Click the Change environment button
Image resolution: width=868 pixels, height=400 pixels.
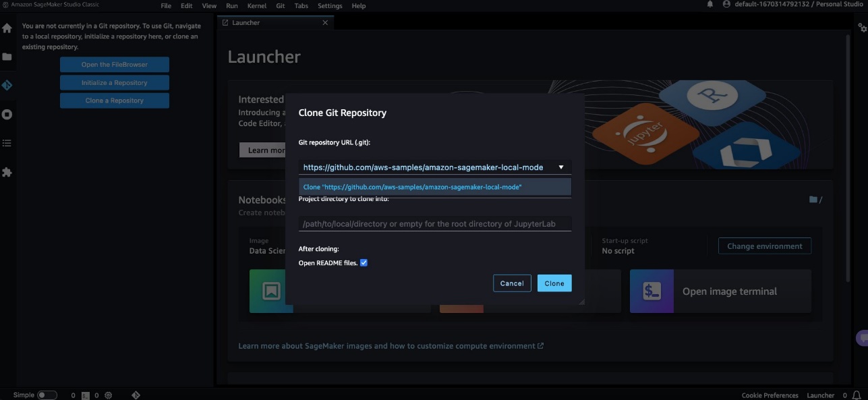[765, 246]
